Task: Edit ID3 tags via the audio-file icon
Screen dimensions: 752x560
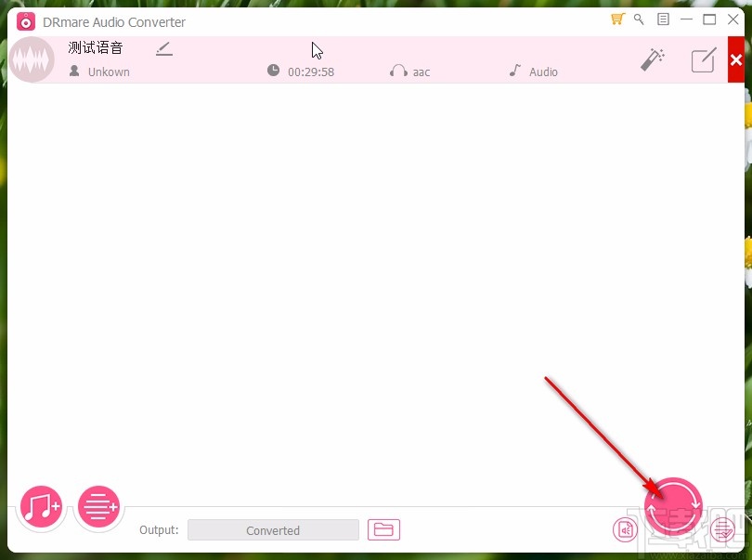Action: click(626, 529)
